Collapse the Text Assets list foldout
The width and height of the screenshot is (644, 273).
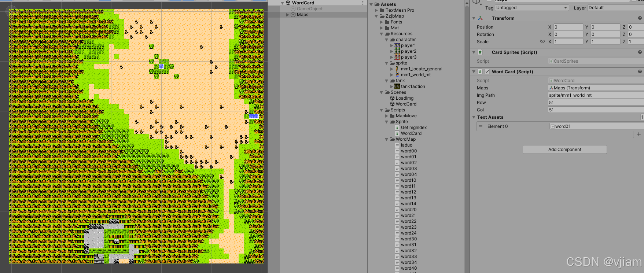tap(474, 117)
